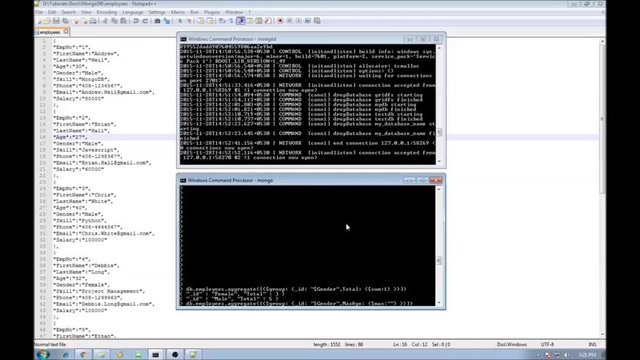The image size is (640, 360).
Task: Click the Copy toolbar icon
Action: click(114, 21)
